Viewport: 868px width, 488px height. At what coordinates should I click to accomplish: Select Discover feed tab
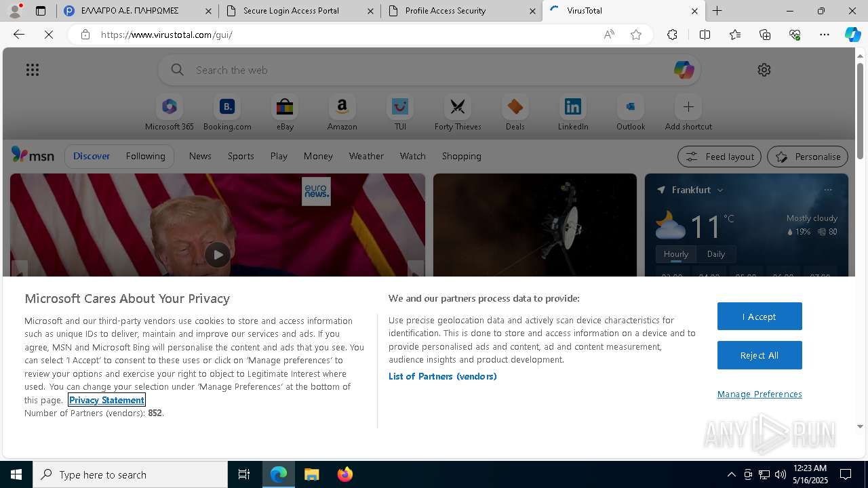pyautogui.click(x=92, y=156)
